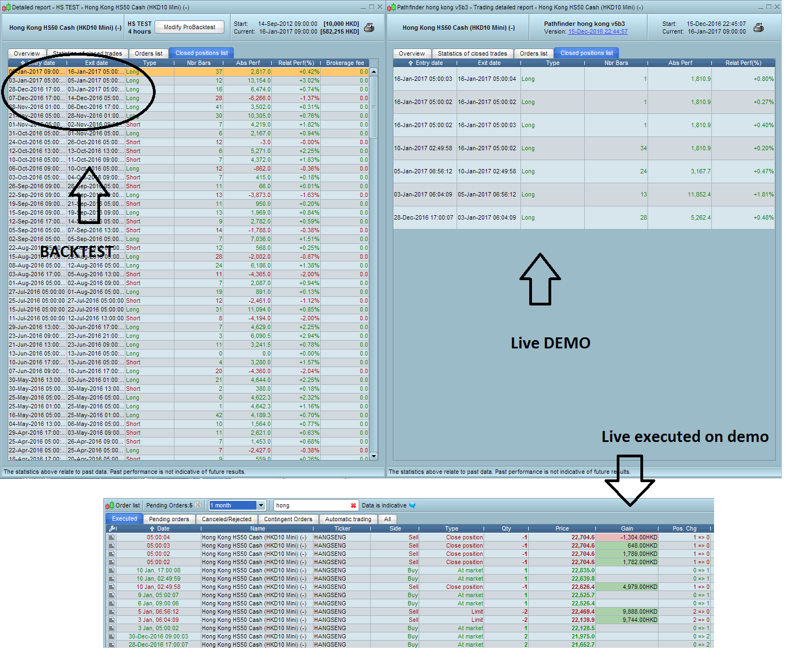This screenshot has width=812, height=661.
Task: Click the Ticker column header in Order list
Action: pos(342,528)
